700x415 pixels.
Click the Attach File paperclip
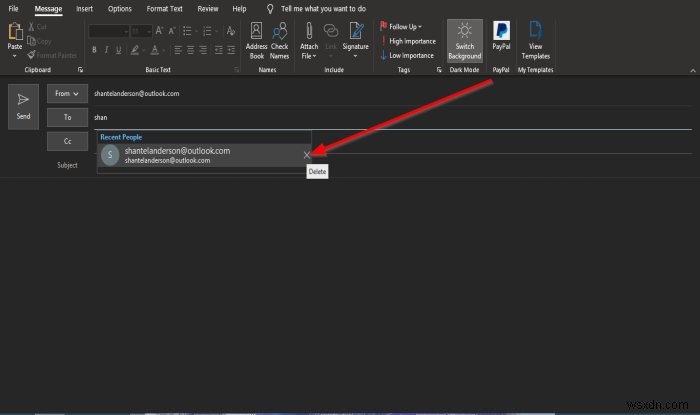[309, 34]
